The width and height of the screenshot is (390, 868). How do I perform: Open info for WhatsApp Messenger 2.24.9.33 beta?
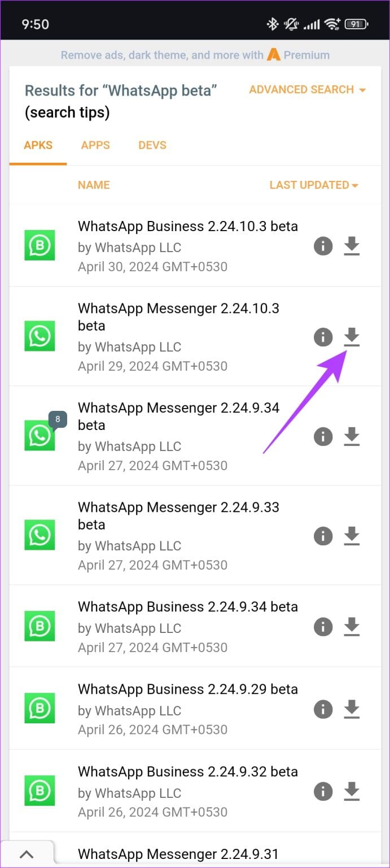323,536
